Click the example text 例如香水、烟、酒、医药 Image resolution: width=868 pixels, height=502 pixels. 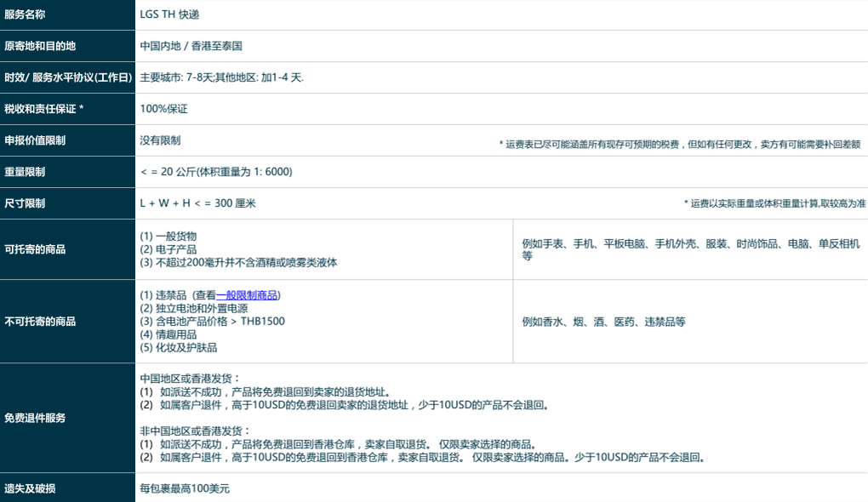(x=604, y=322)
